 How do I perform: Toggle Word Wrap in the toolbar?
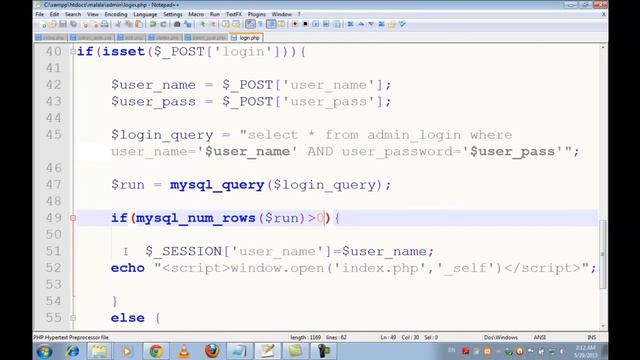[250, 24]
